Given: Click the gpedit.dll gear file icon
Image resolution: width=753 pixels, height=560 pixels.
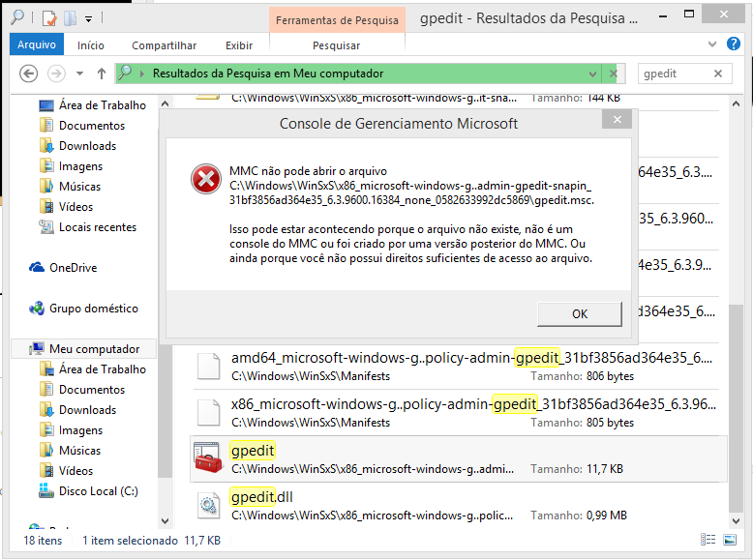Looking at the screenshot, I should 209,505.
